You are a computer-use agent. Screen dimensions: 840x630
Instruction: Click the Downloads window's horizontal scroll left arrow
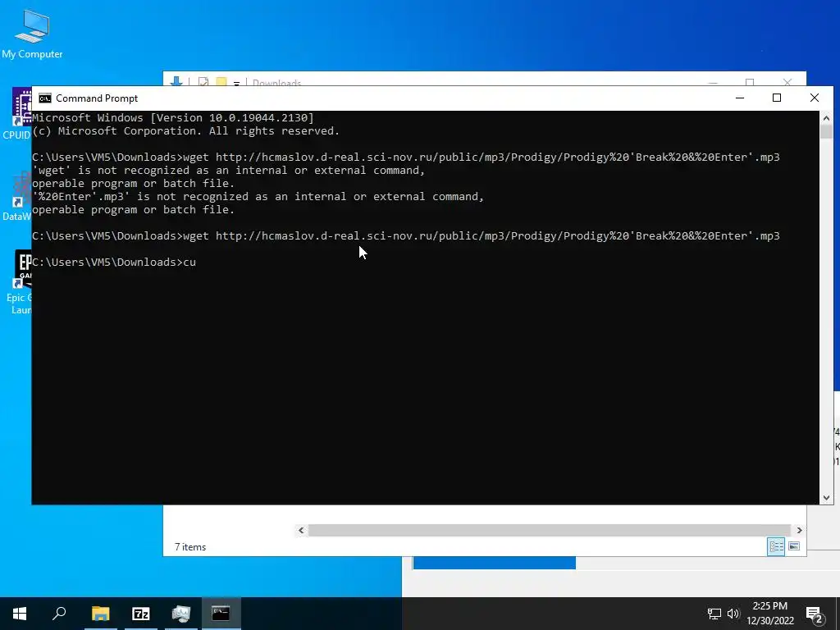point(301,531)
